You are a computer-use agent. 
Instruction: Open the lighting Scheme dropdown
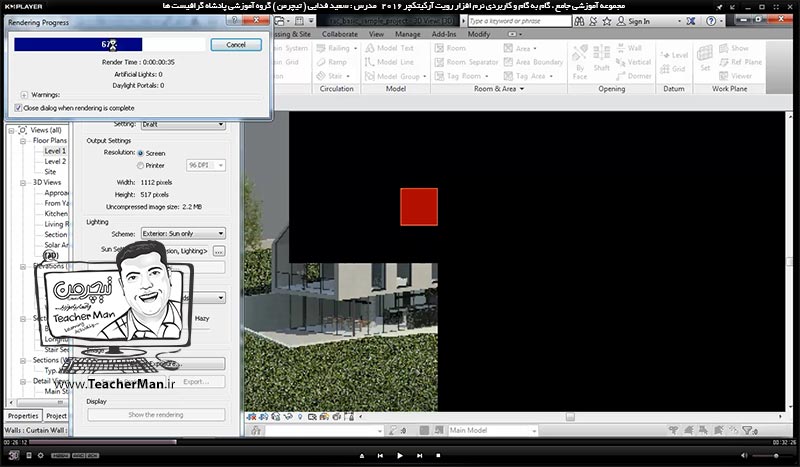tap(183, 233)
